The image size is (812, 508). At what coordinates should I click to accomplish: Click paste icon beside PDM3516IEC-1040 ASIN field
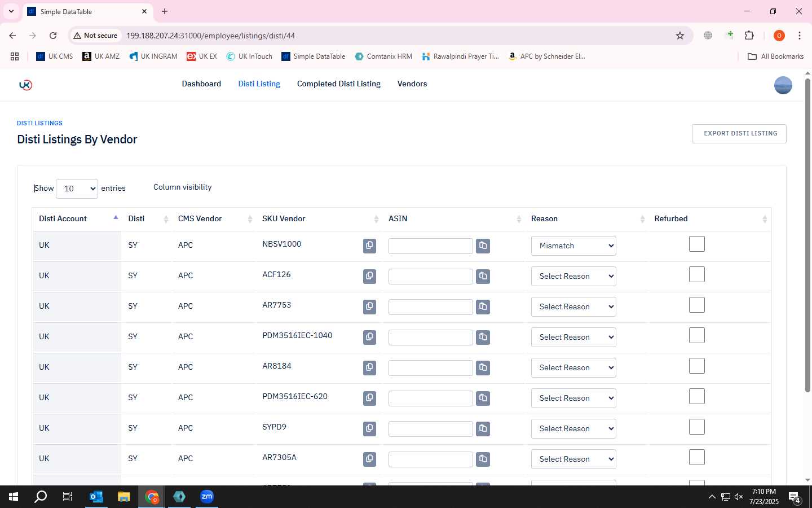click(483, 337)
